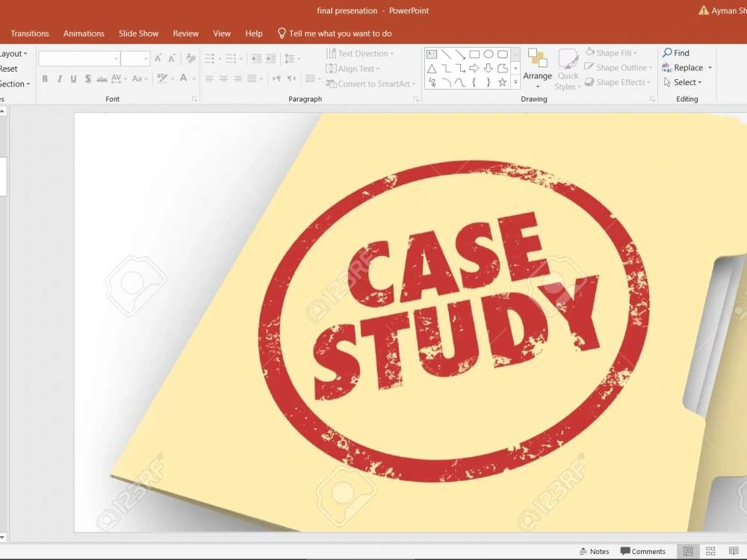Open the font name combo box

[x=79, y=58]
